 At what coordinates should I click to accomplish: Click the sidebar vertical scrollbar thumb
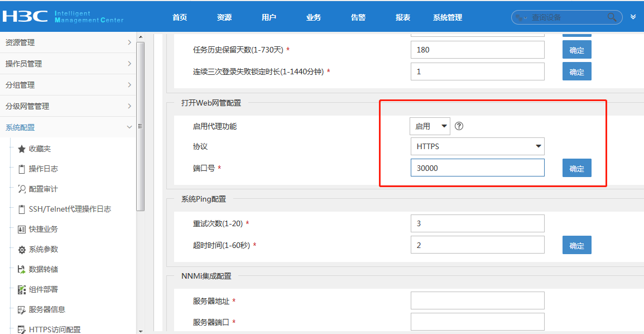coord(141,126)
